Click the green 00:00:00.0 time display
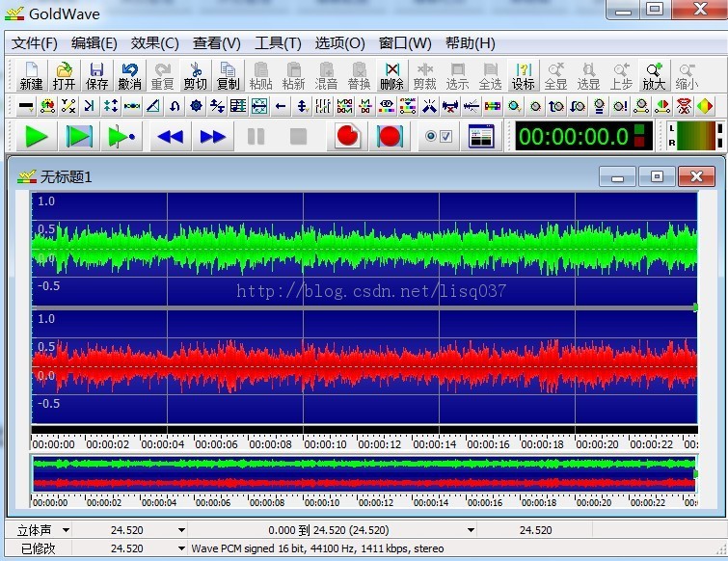The width and height of the screenshot is (728, 561). pyautogui.click(x=583, y=137)
